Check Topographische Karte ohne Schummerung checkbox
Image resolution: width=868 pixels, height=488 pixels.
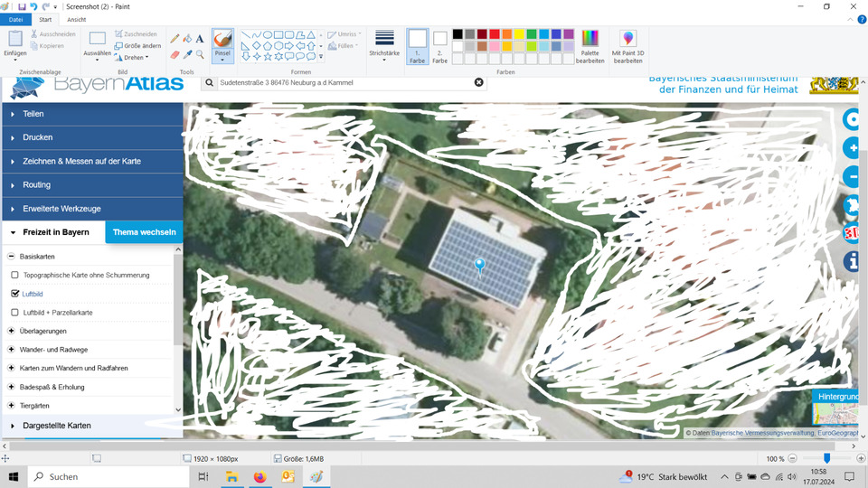point(15,275)
